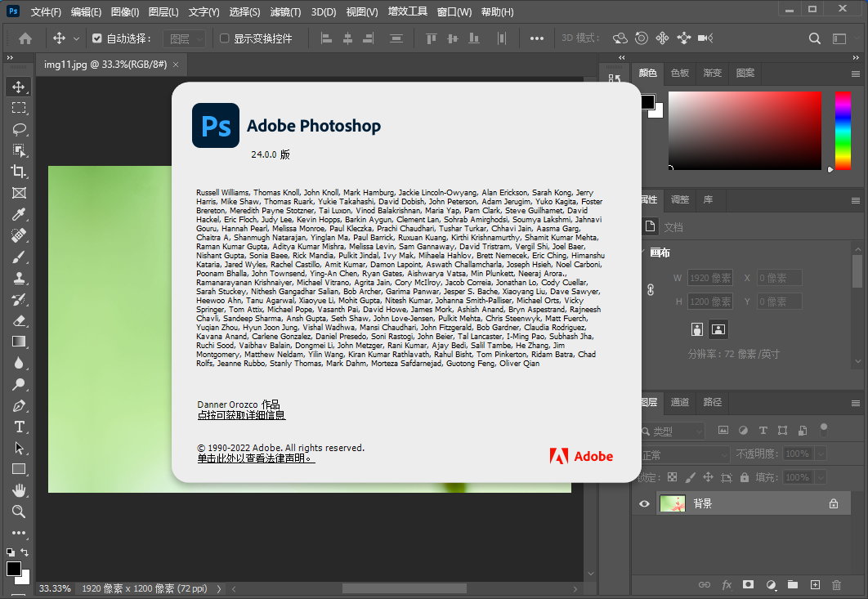Open the color panel flyout menu
Screen dimensions: 868x599
click(x=855, y=74)
